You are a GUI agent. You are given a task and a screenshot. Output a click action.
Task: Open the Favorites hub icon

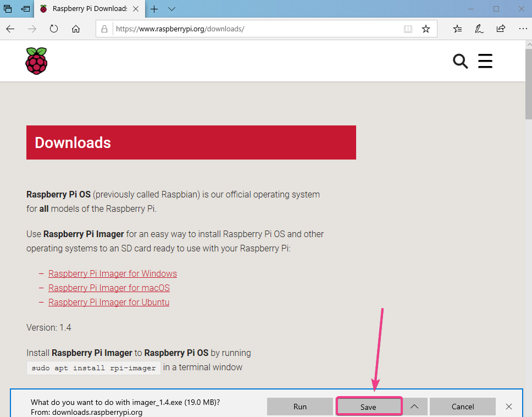click(457, 29)
